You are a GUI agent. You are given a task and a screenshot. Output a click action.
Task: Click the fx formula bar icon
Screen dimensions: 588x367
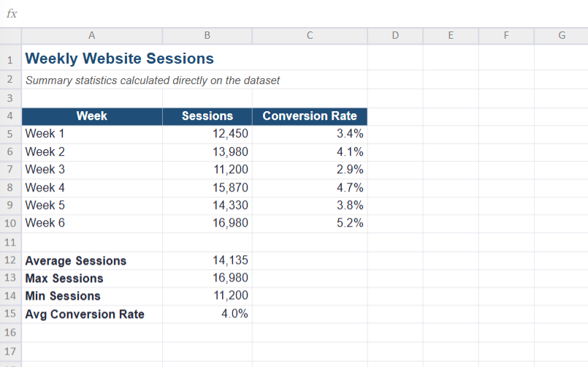(x=12, y=14)
